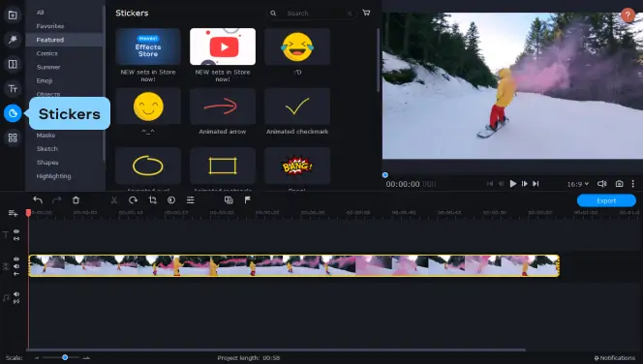The width and height of the screenshot is (643, 364).
Task: Toggle video track visibility eye
Action: click(x=16, y=259)
